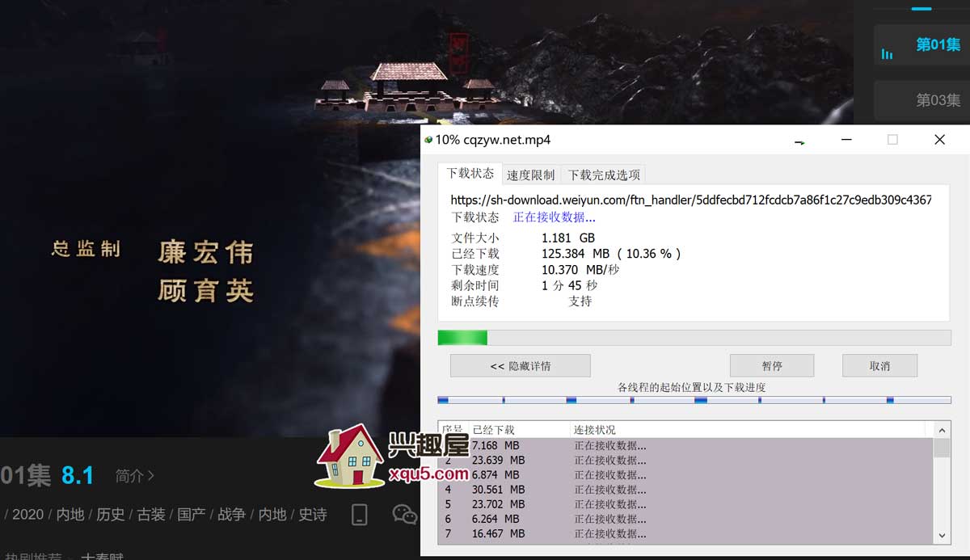
Task: Click the speed value 10.370 MB/秒
Action: (x=580, y=270)
